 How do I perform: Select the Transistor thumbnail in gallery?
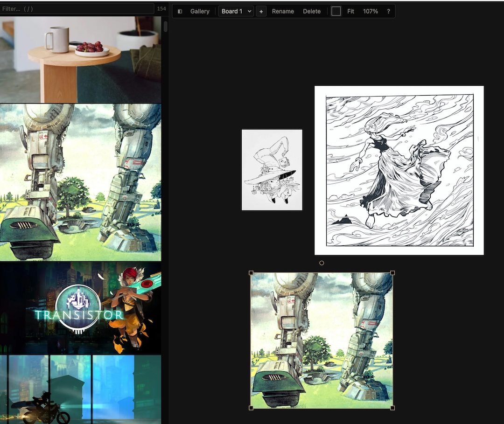coord(80,308)
